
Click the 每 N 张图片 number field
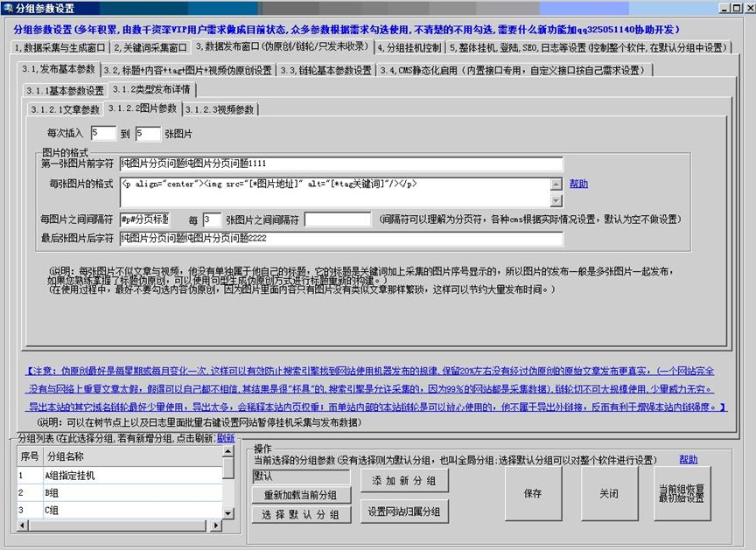(x=212, y=219)
